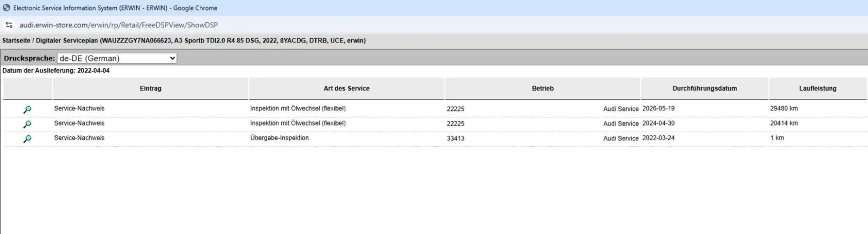Select the 29480 km mileage cell
Screen dimensions: 868x234
tap(784, 108)
